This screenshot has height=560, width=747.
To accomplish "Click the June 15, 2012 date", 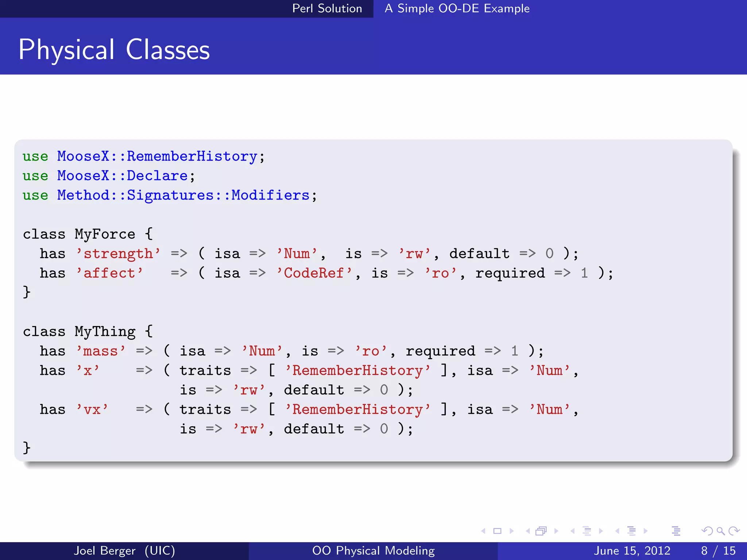I will (632, 551).
